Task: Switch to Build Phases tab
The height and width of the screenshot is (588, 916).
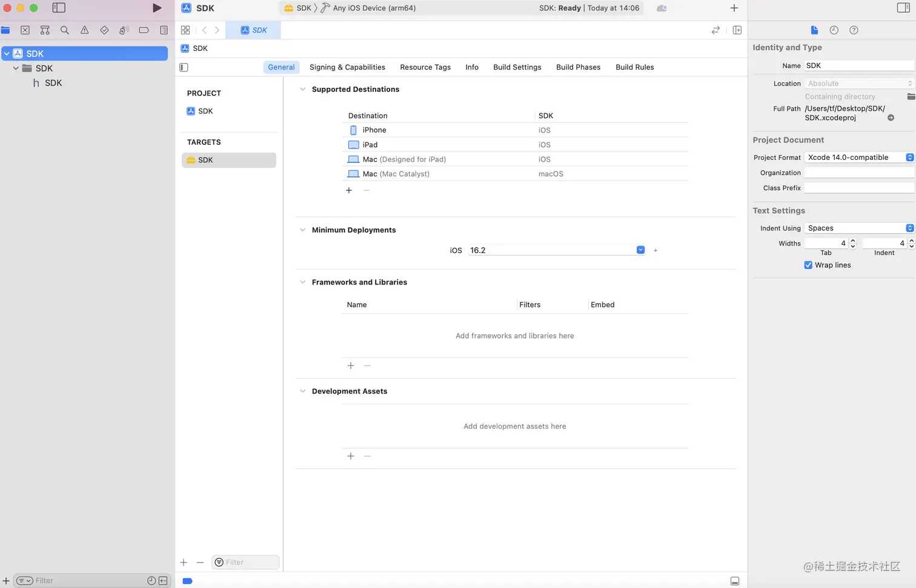Action: (579, 67)
